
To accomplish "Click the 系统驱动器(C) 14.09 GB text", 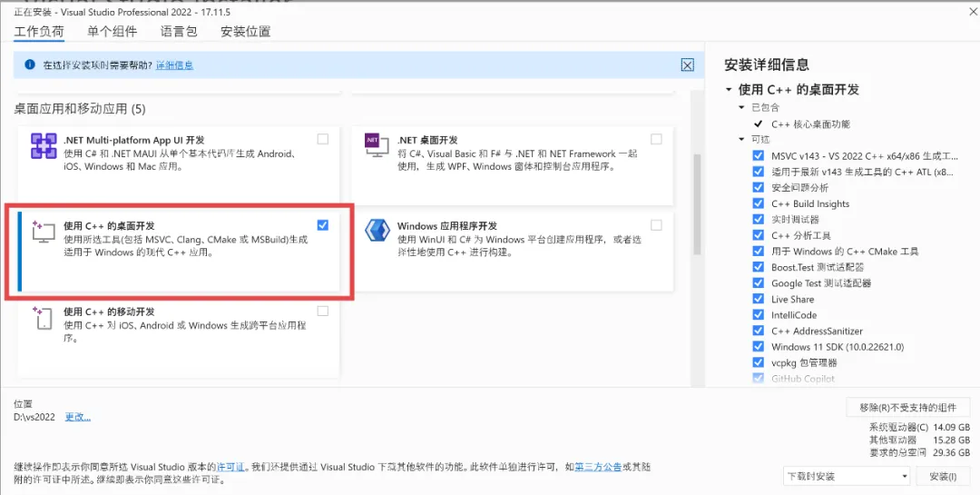I will (920, 427).
